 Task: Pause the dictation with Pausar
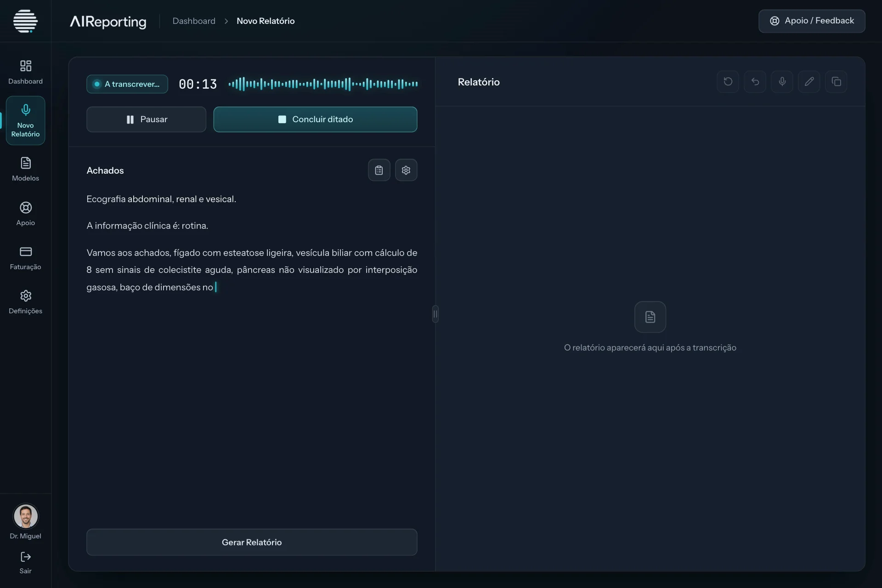147,119
